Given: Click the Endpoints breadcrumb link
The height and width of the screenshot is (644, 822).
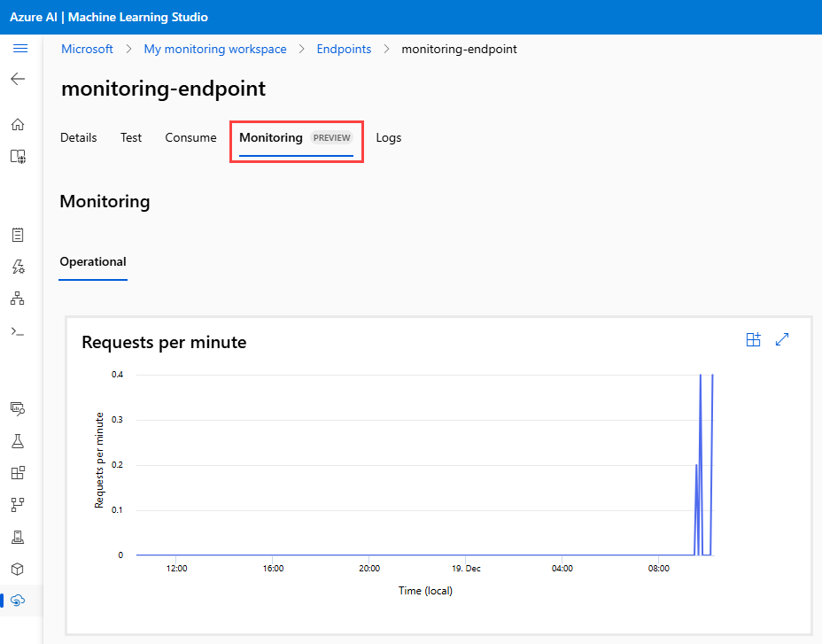Looking at the screenshot, I should (x=344, y=49).
